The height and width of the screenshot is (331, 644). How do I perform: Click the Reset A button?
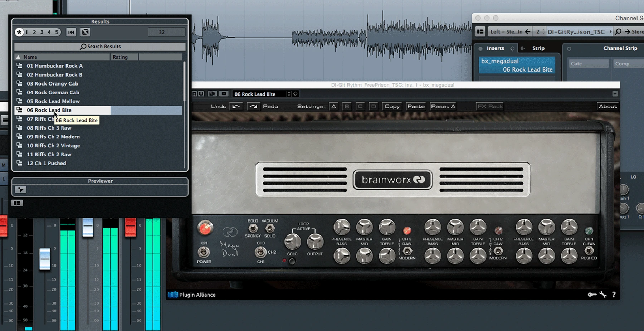tap(443, 106)
